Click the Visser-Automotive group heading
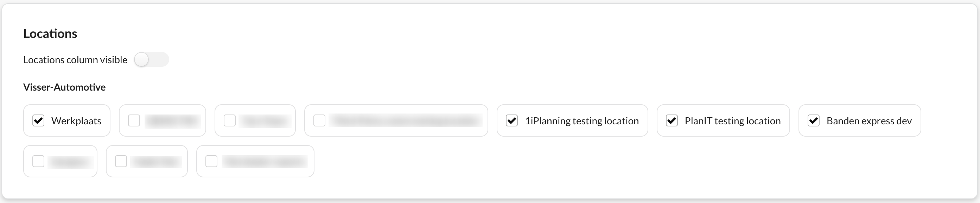The image size is (980, 203). 64,87
